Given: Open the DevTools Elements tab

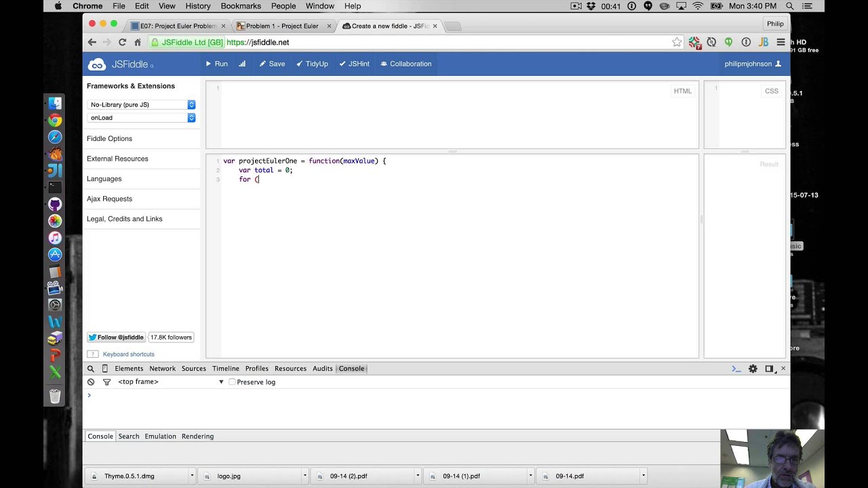Looking at the screenshot, I should pyautogui.click(x=129, y=369).
